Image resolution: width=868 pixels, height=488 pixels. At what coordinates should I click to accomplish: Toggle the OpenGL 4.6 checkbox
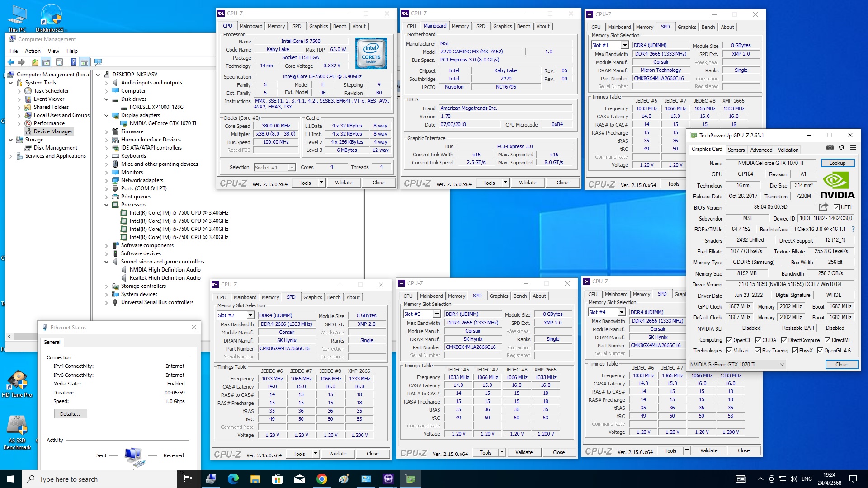pyautogui.click(x=820, y=351)
